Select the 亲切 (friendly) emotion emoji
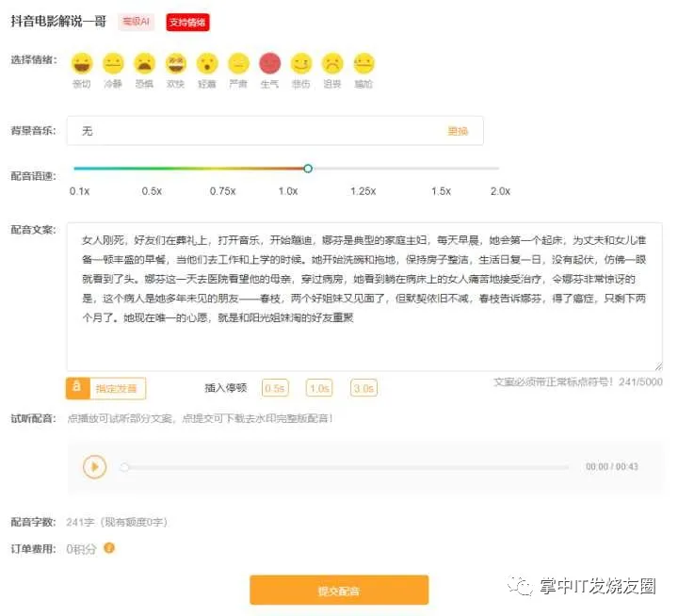The height and width of the screenshot is (616, 678). 83,64
